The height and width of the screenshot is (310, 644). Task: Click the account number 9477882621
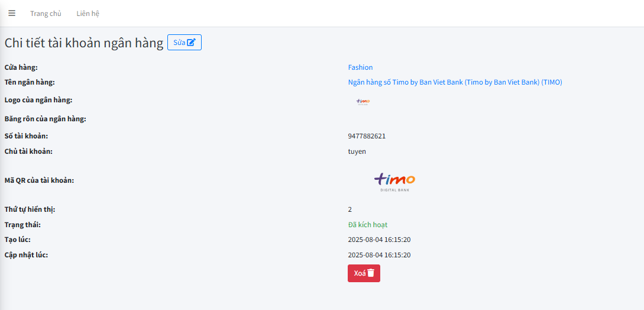tap(367, 136)
